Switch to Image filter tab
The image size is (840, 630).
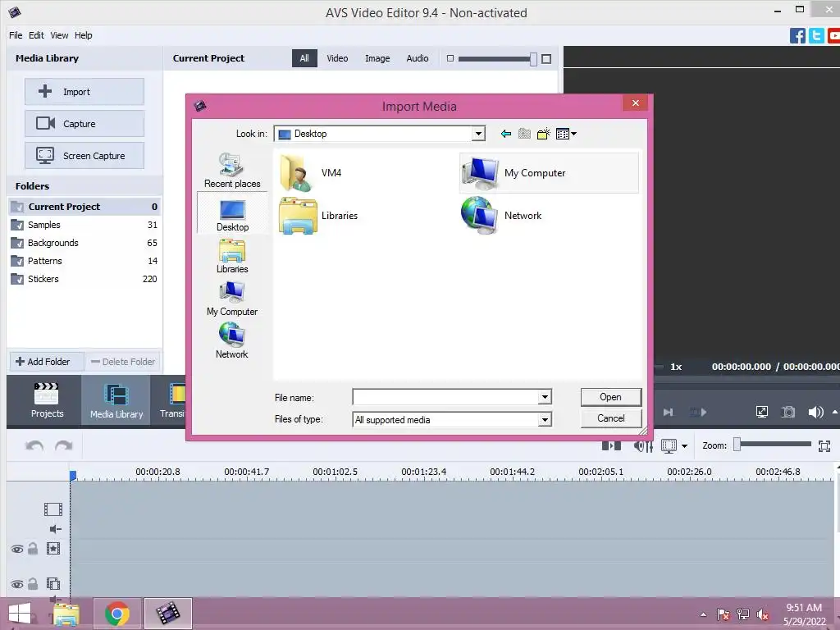[377, 58]
